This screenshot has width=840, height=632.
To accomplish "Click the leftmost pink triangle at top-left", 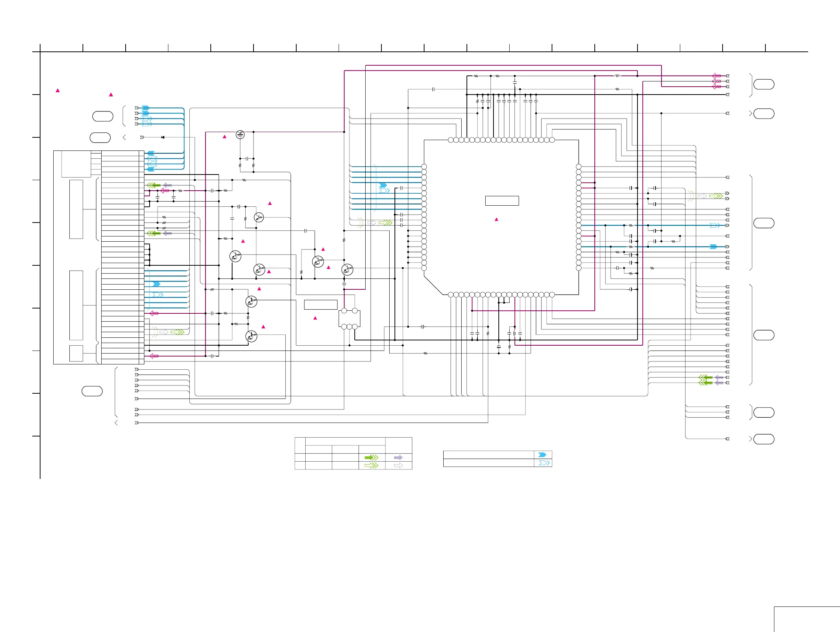I will click(58, 90).
